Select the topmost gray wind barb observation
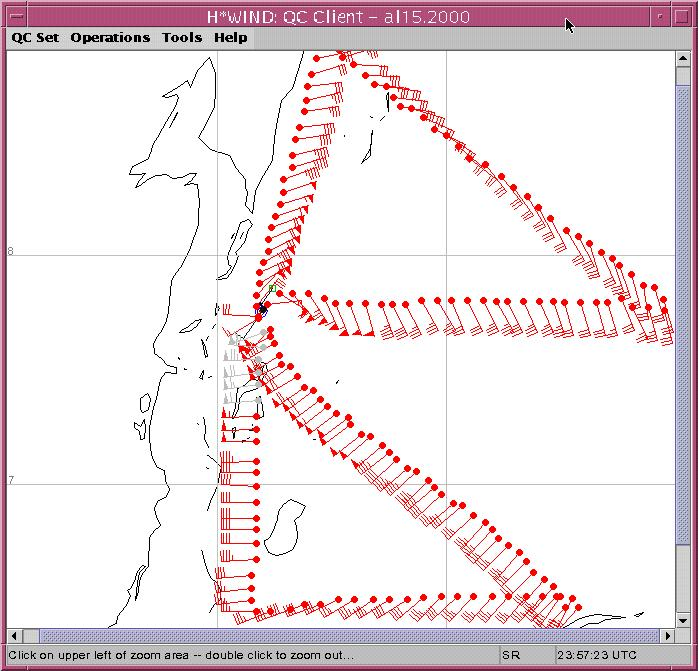The height and width of the screenshot is (671, 698). pos(264,332)
